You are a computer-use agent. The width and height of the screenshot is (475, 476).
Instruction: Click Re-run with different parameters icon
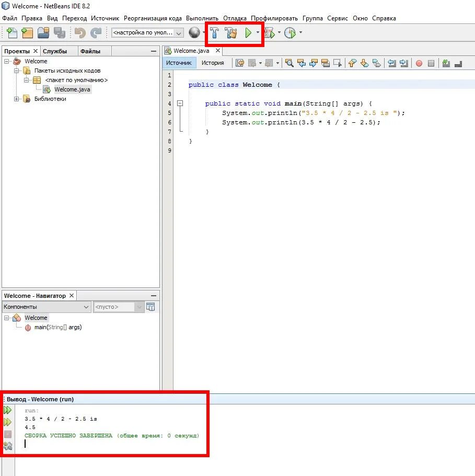(x=8, y=422)
